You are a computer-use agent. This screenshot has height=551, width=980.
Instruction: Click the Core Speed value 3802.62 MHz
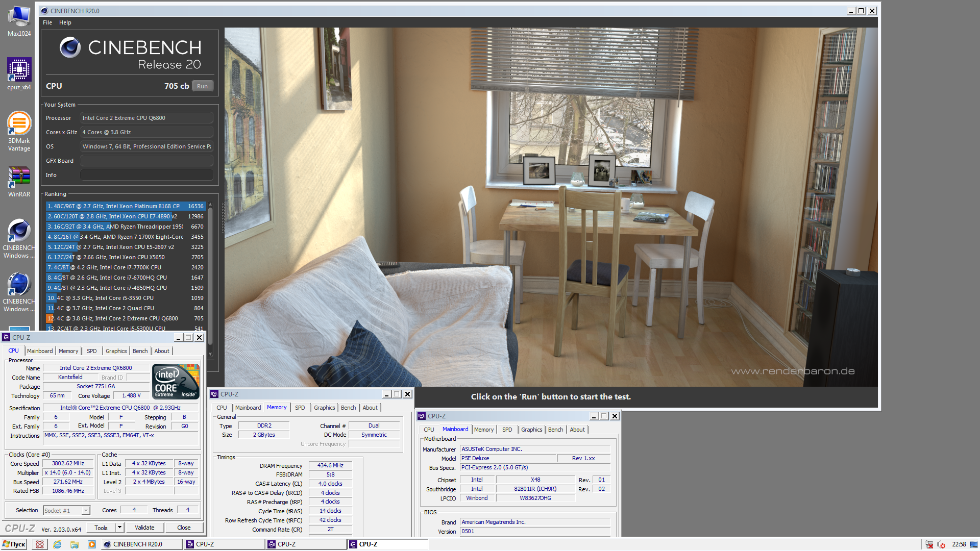[x=68, y=463]
